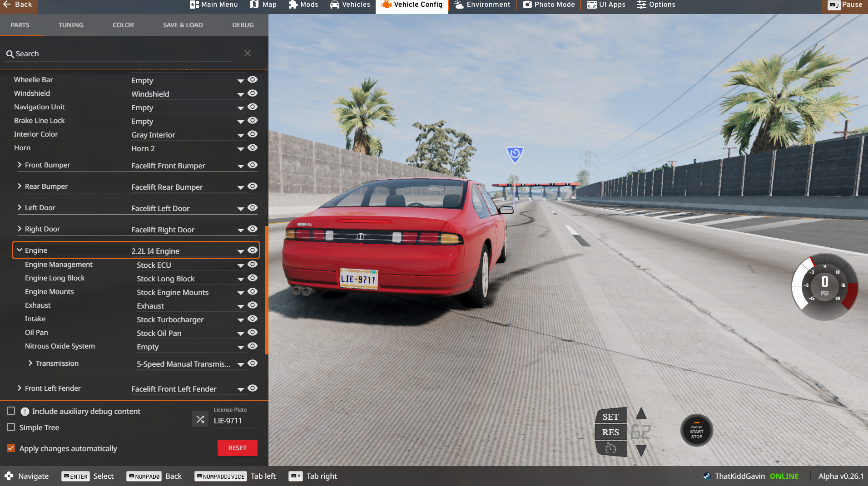This screenshot has width=868, height=486.
Task: Toggle visibility eye for Engine
Action: pos(253,250)
